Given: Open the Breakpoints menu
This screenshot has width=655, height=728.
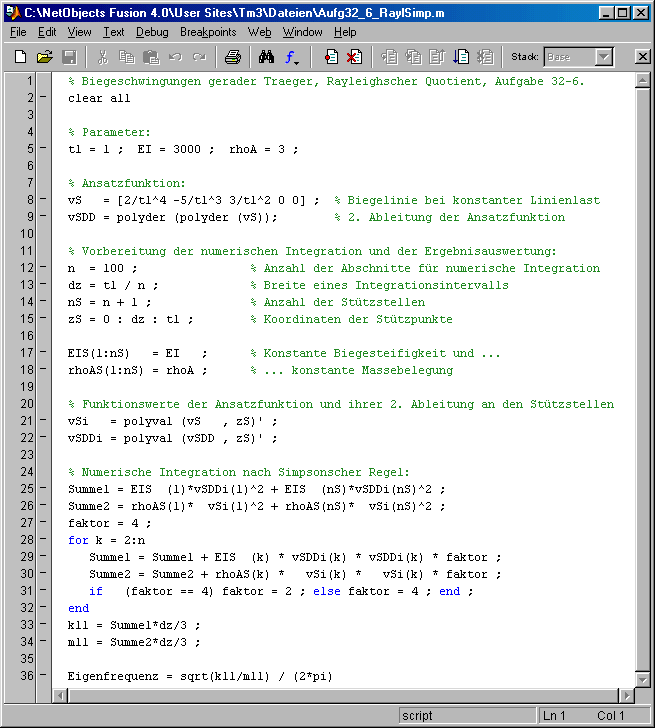Looking at the screenshot, I should click(208, 32).
